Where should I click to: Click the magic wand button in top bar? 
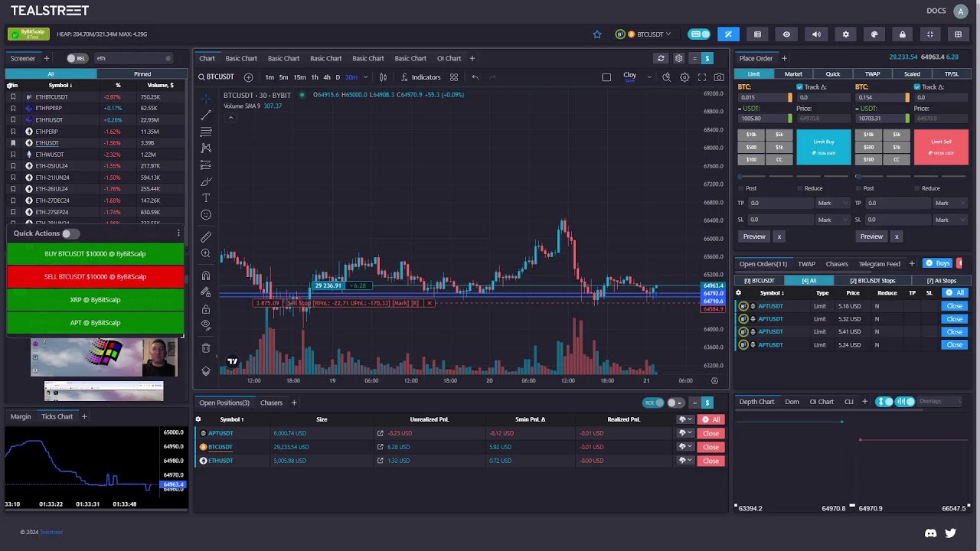[728, 34]
